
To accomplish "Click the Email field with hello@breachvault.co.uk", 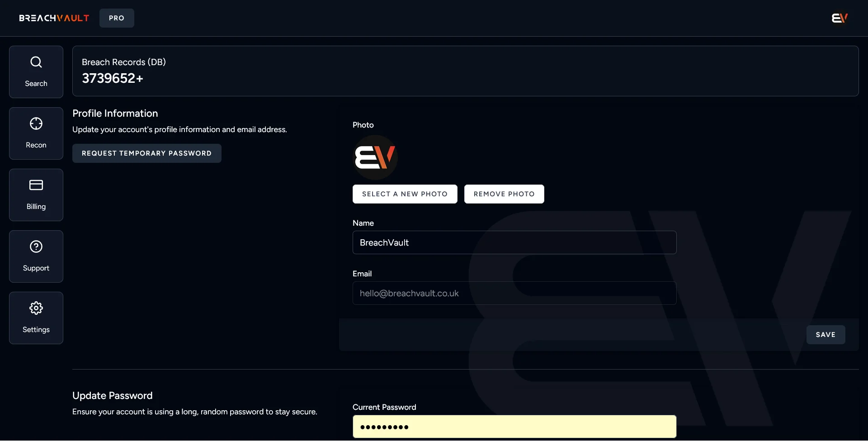I will 514,293.
